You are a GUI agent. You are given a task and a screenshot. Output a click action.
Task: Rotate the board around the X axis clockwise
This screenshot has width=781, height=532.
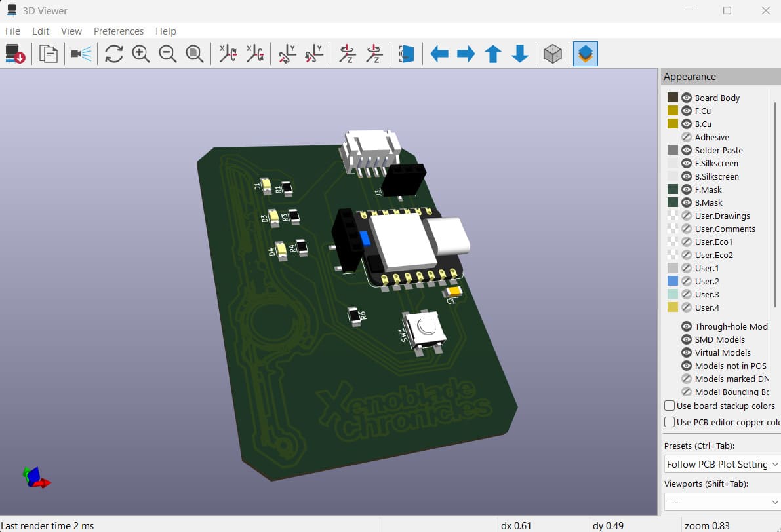pos(228,54)
